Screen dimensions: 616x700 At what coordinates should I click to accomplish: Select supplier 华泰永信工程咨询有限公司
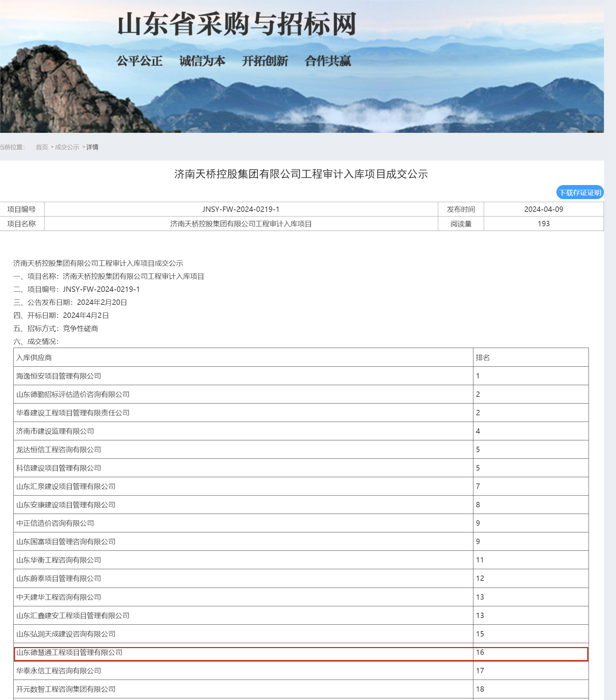[x=59, y=671]
